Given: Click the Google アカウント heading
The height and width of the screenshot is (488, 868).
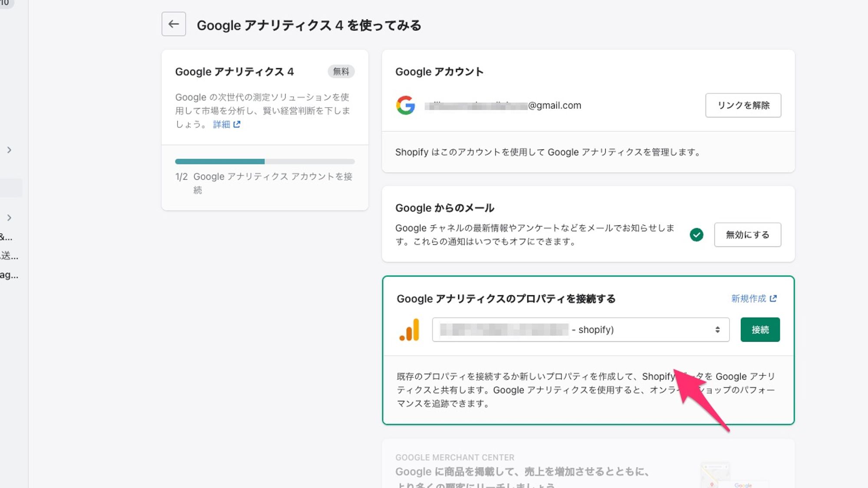Looking at the screenshot, I should [x=439, y=72].
